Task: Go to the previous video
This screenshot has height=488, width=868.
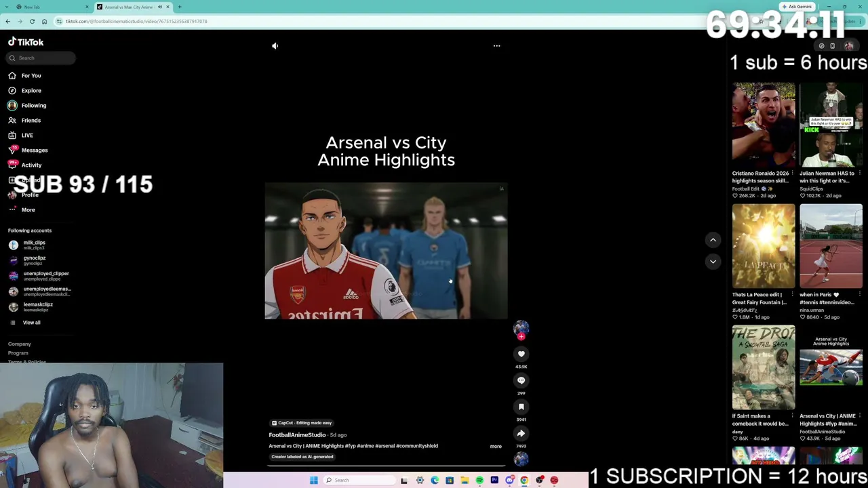Action: [x=713, y=240]
